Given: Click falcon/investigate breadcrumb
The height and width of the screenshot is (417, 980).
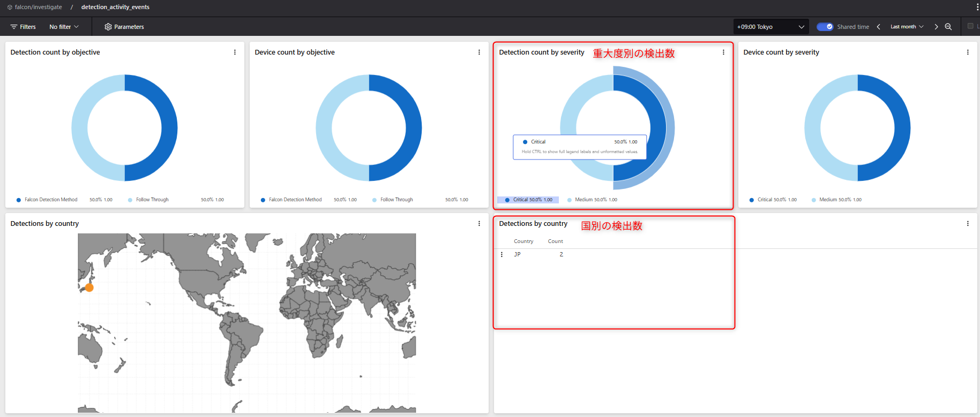Looking at the screenshot, I should click(38, 7).
